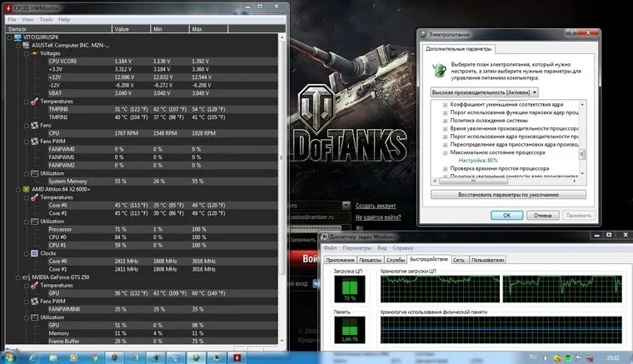Click the Utilization icon above GPU 51 % row

point(34,317)
